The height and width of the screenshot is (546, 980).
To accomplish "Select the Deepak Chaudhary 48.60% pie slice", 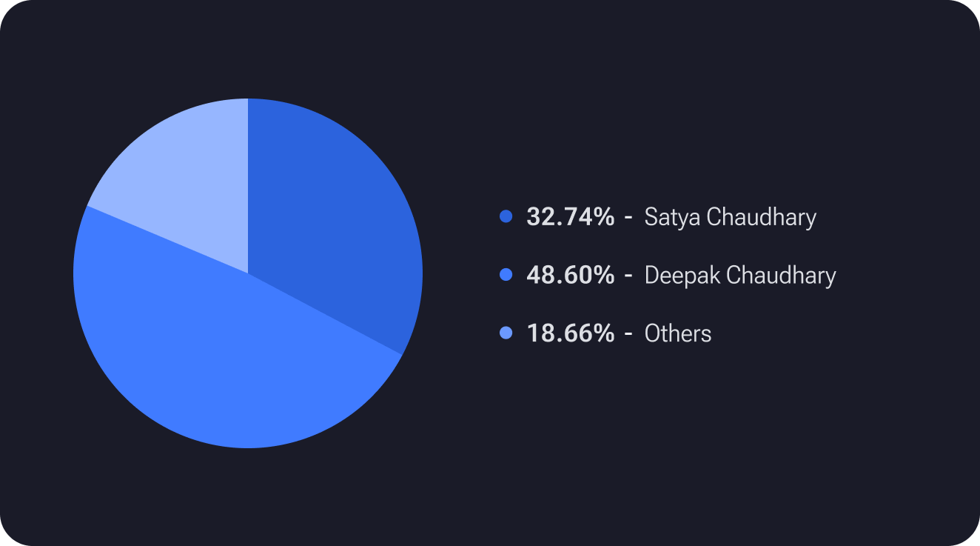I will tap(237, 363).
